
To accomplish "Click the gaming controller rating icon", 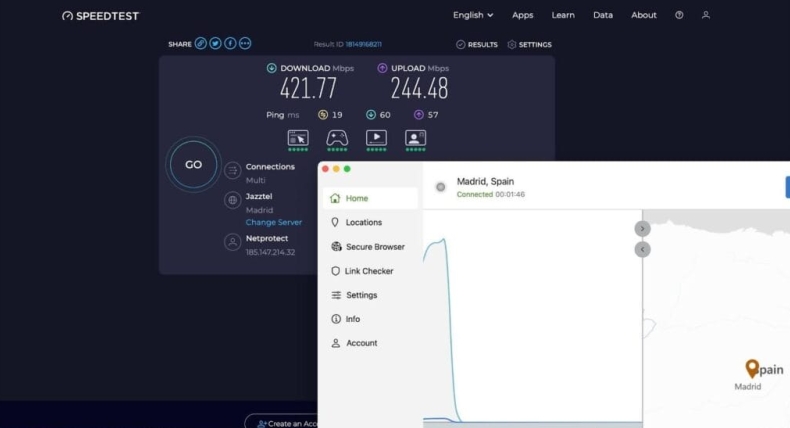I will (337, 138).
